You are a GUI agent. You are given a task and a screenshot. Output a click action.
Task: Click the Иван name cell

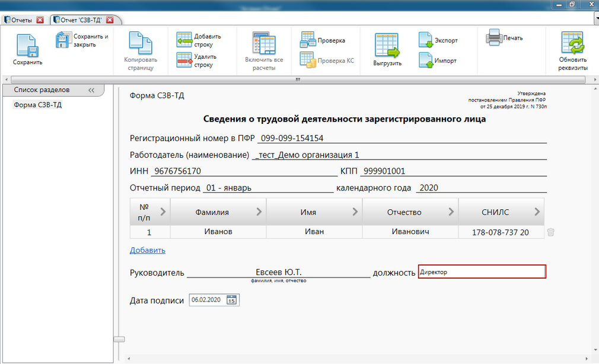pos(314,232)
